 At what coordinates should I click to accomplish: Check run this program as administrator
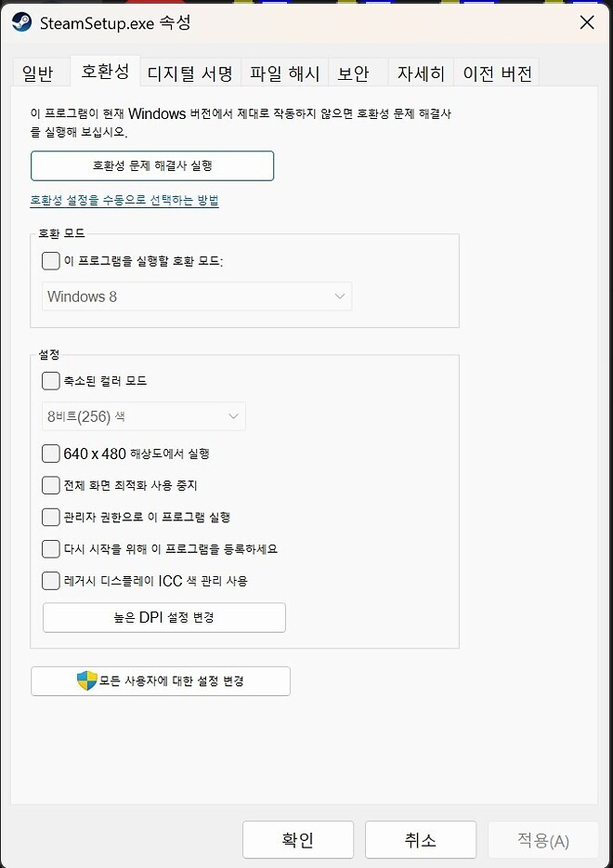51,515
